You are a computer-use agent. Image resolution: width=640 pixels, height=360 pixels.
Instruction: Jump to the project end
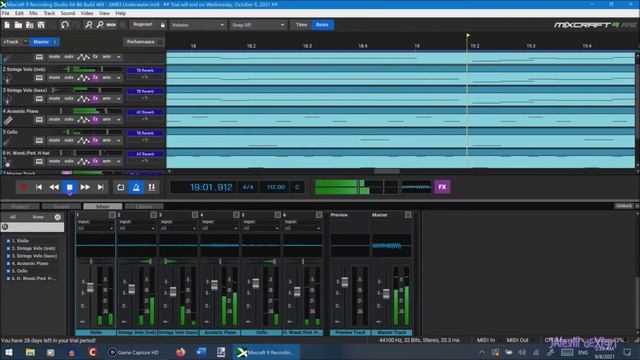[x=100, y=187]
